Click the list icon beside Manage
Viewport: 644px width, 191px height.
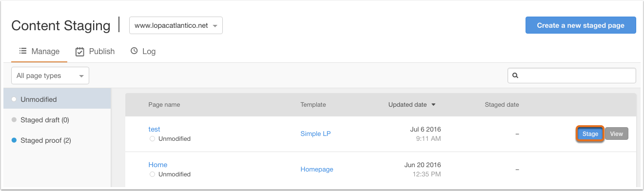click(22, 51)
